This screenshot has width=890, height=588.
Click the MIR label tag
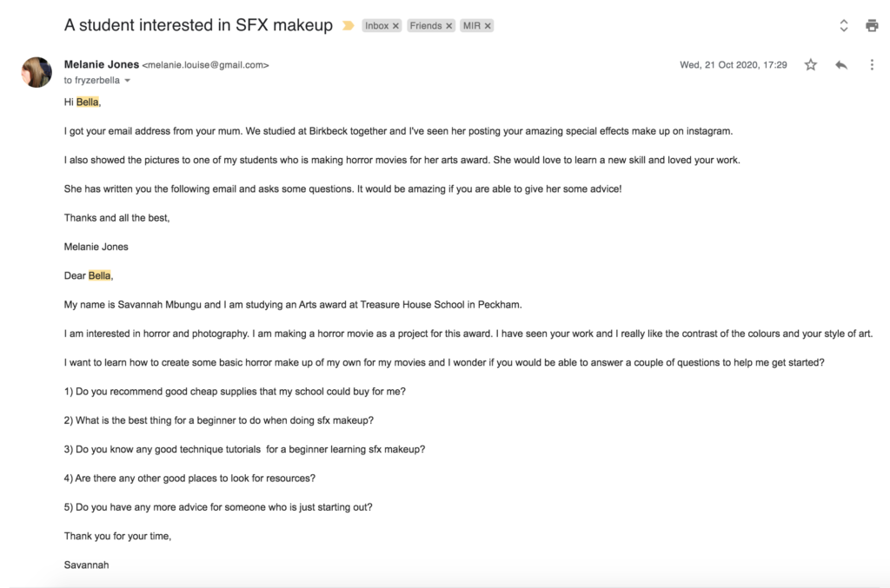click(471, 26)
